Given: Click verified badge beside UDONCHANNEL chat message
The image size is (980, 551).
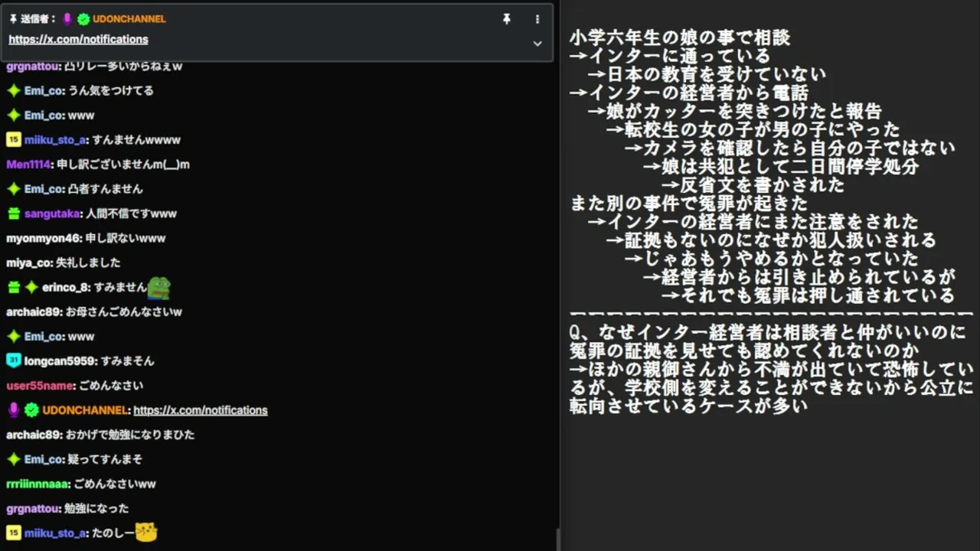Looking at the screenshot, I should 31,410.
